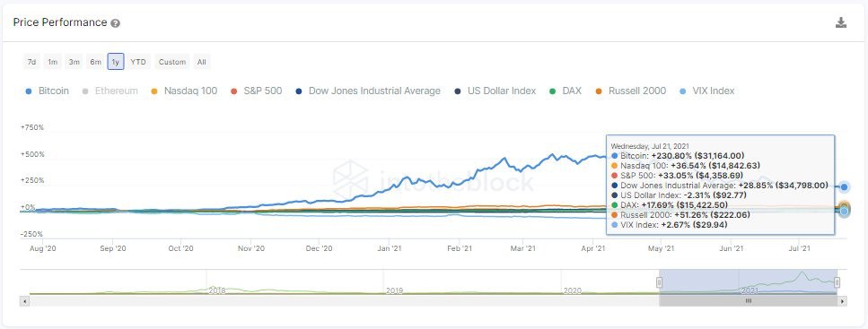868x329 pixels.
Task: Click the navigator scrollbar left arrow
Action: [24, 301]
